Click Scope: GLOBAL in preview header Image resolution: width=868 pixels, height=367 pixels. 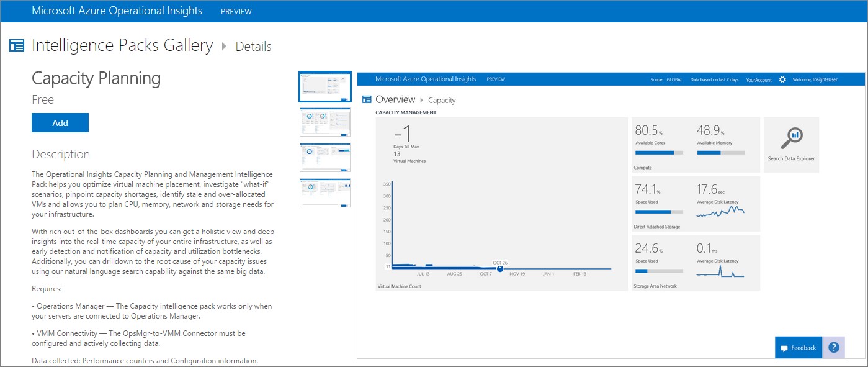coord(666,79)
